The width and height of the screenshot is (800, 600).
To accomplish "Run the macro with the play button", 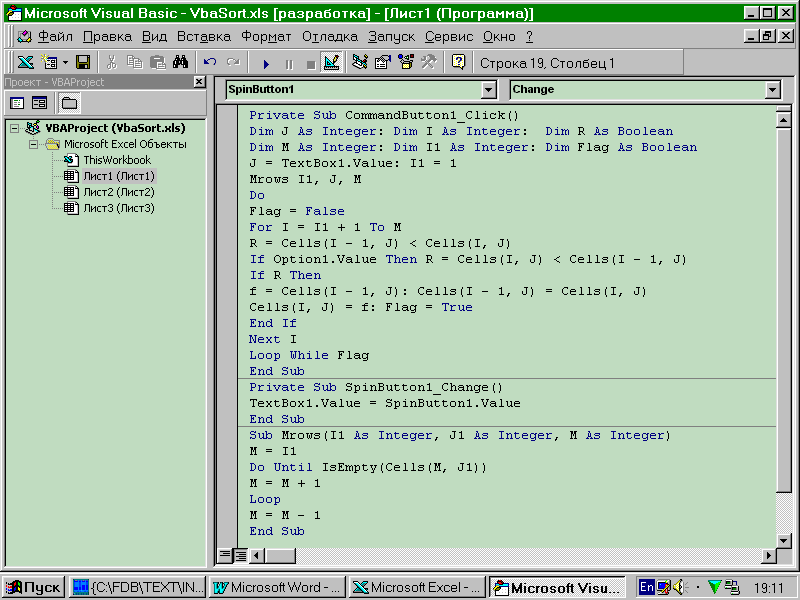I will click(266, 64).
